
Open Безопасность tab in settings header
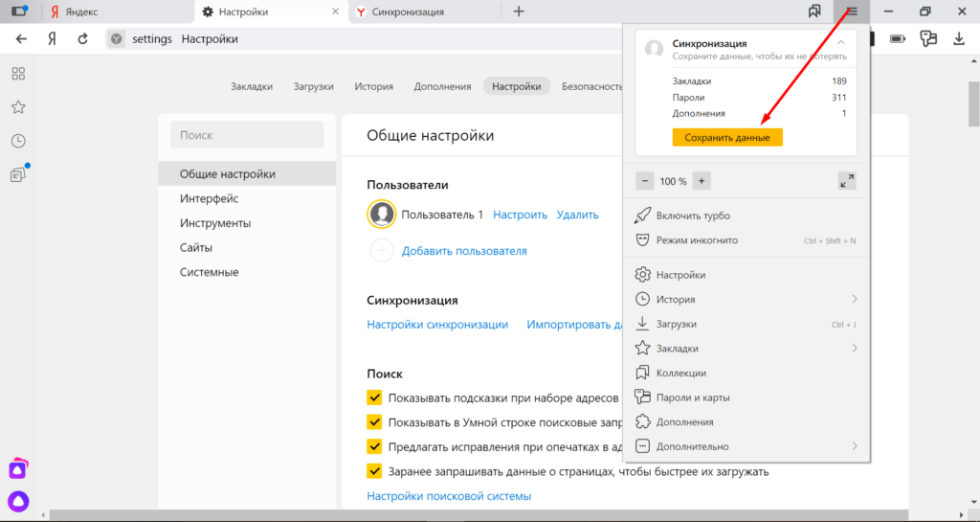[x=590, y=86]
